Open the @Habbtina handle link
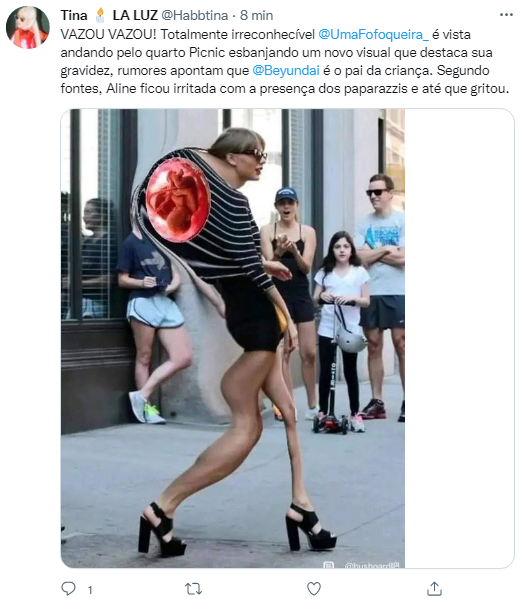Viewport: 522px width, 599px height. click(x=195, y=15)
